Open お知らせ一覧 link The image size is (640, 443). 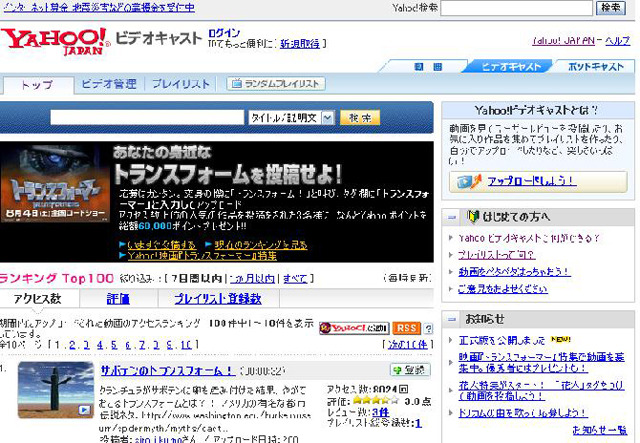[x=600, y=430]
